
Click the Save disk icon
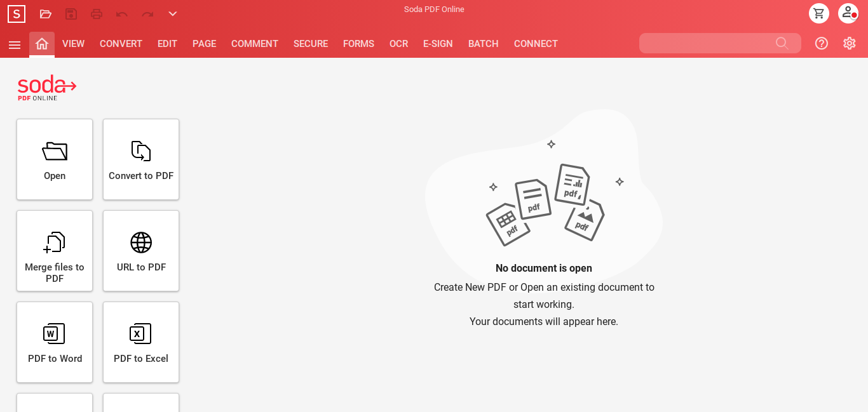point(71,14)
